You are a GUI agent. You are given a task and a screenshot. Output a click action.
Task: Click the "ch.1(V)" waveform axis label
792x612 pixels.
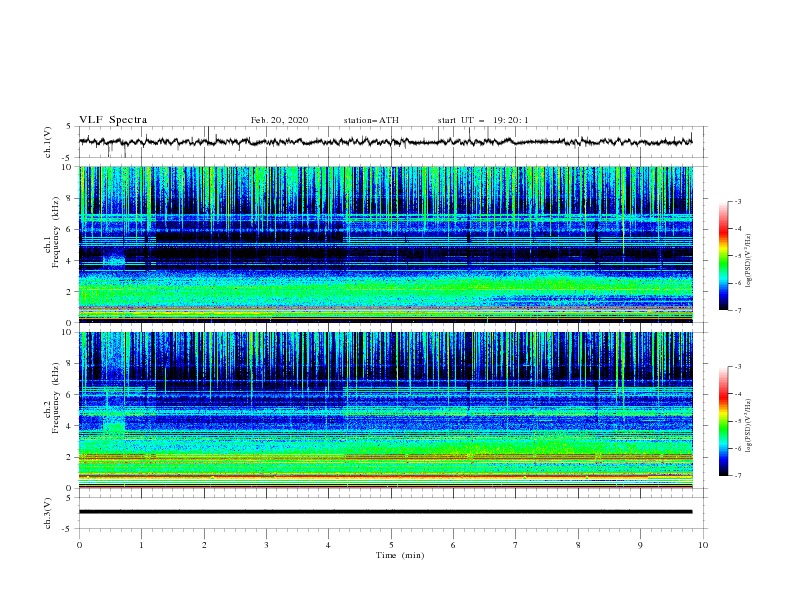tap(48, 142)
